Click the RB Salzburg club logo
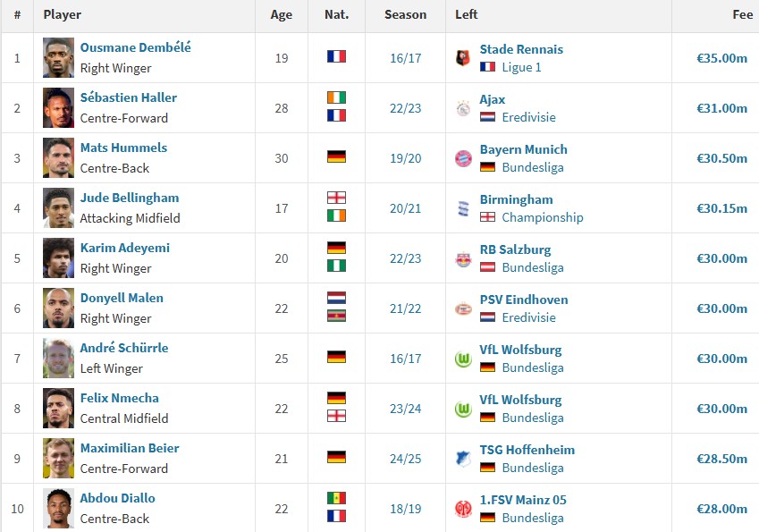759x532 pixels. (x=463, y=259)
